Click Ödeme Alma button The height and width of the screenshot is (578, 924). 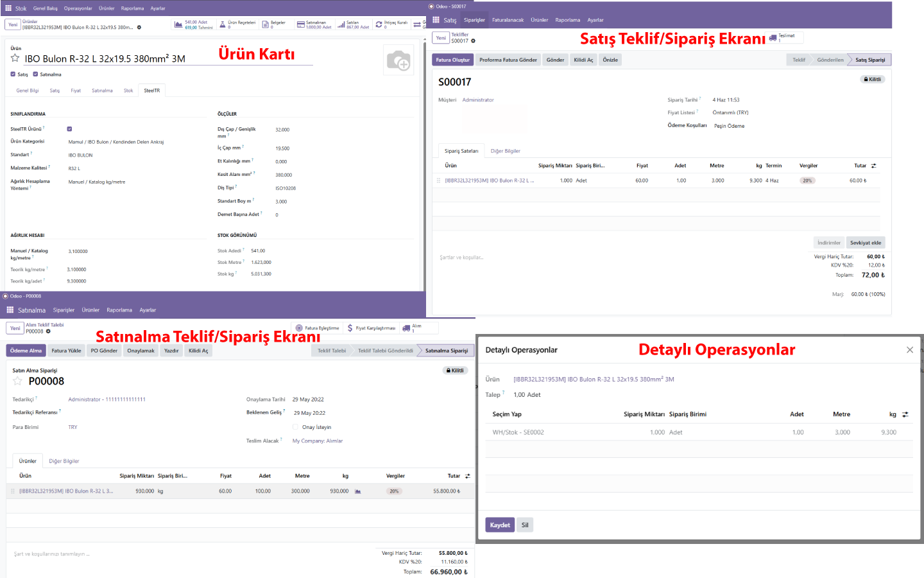pyautogui.click(x=26, y=351)
